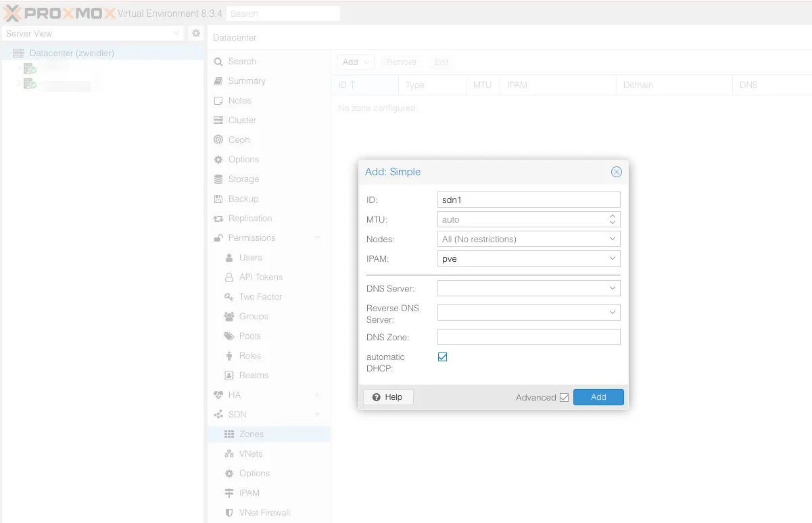The height and width of the screenshot is (523, 812).
Task: Click the DNS Zone input field
Action: (528, 337)
